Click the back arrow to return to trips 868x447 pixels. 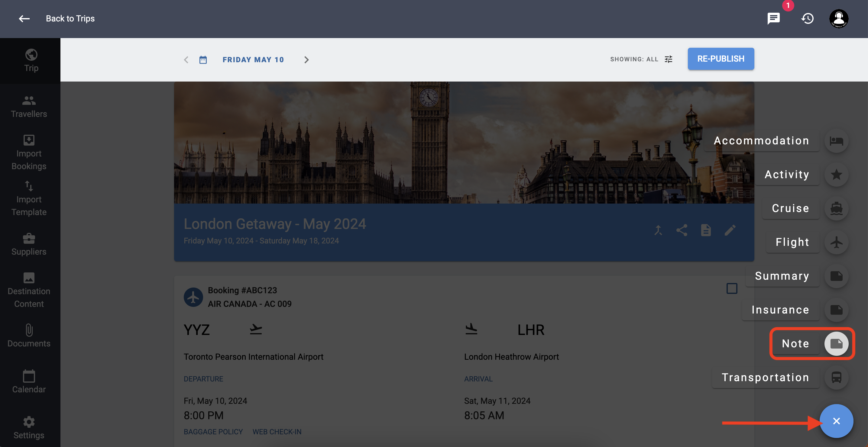24,18
